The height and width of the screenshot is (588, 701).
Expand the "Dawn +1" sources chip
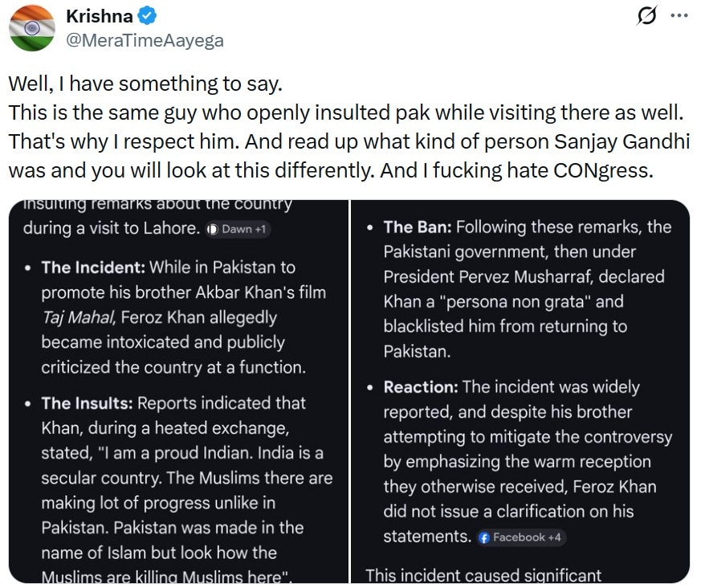coord(238,229)
